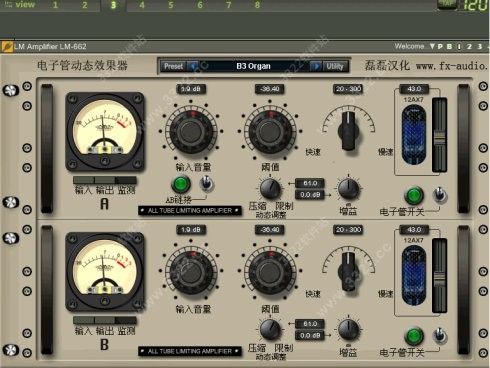Click channel B vertical tube drive fader
490x368 pixels.
439,276
